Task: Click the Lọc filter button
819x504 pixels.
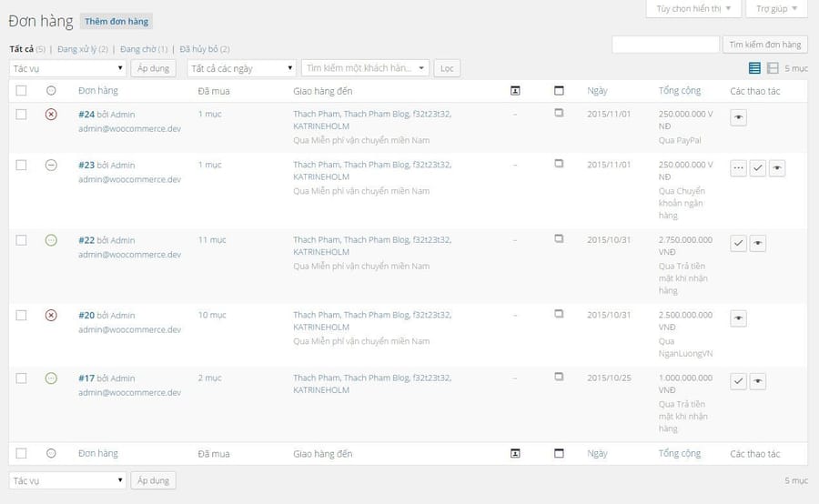Action: coord(447,68)
